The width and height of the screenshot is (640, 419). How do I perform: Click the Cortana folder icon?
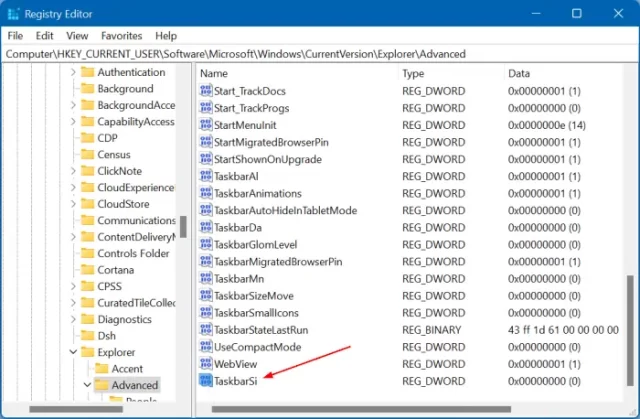tap(87, 270)
